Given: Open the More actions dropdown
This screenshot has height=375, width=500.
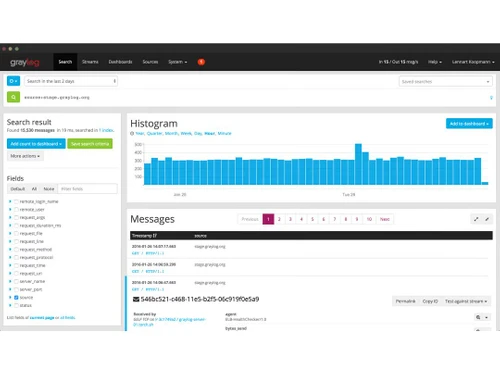Looking at the screenshot, I should [25, 156].
